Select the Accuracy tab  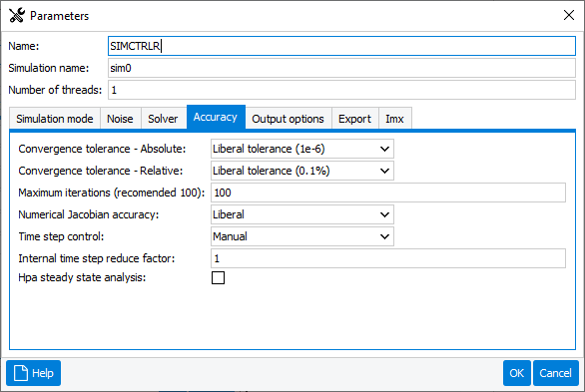pos(216,117)
